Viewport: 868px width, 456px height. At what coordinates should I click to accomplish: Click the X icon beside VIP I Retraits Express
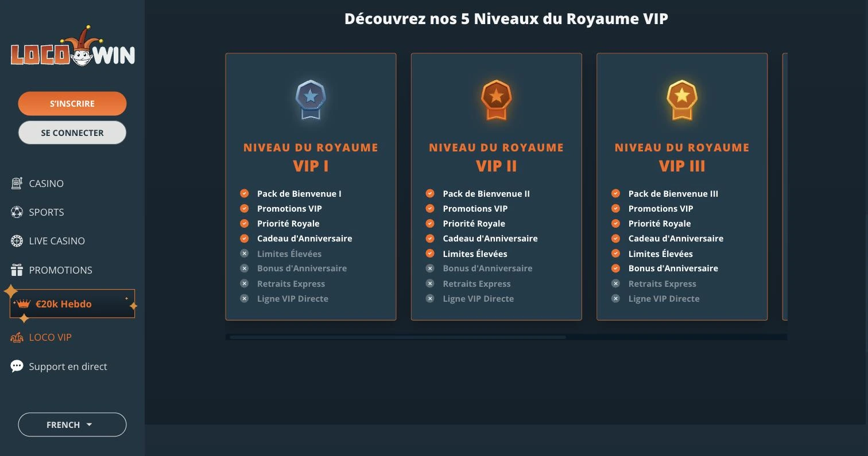click(245, 283)
